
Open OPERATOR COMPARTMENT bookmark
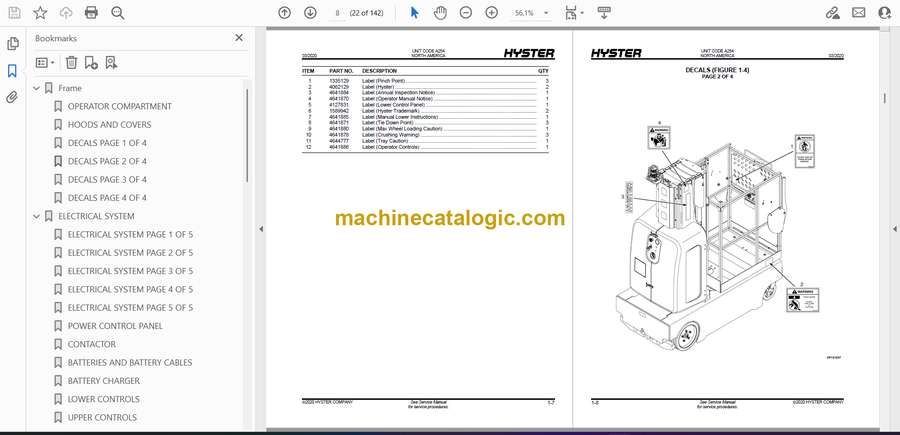[x=119, y=106]
